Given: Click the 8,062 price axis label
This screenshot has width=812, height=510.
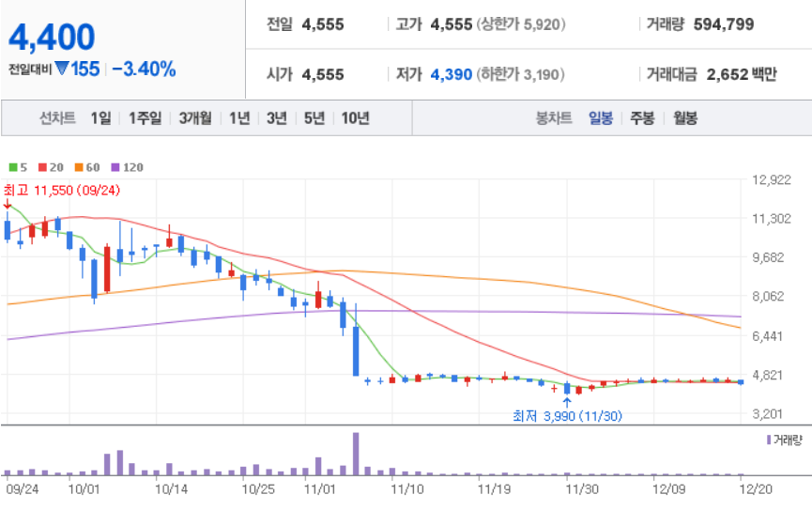Looking at the screenshot, I should (769, 297).
